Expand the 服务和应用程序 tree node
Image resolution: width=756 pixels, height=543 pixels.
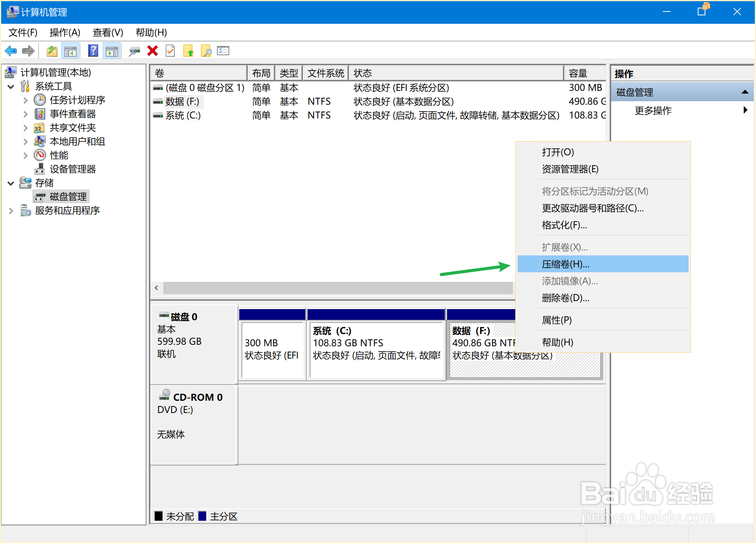coord(11,211)
